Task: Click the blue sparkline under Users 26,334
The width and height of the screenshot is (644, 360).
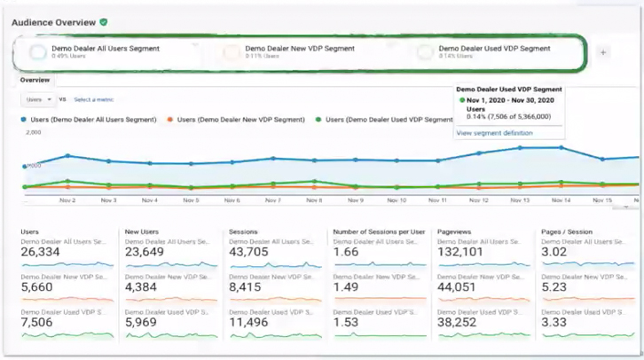Action: (x=67, y=264)
